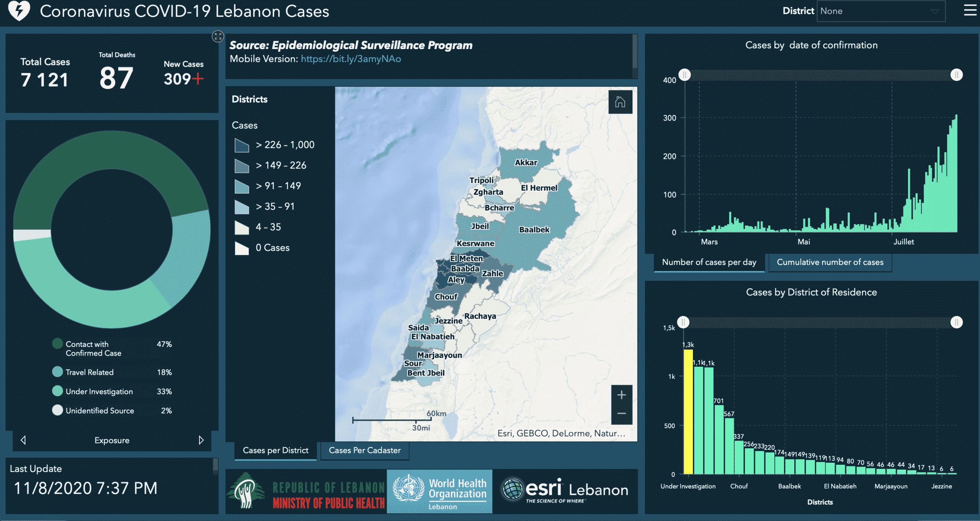The height and width of the screenshot is (521, 980).
Task: Open the District dropdown selector
Action: coord(880,11)
